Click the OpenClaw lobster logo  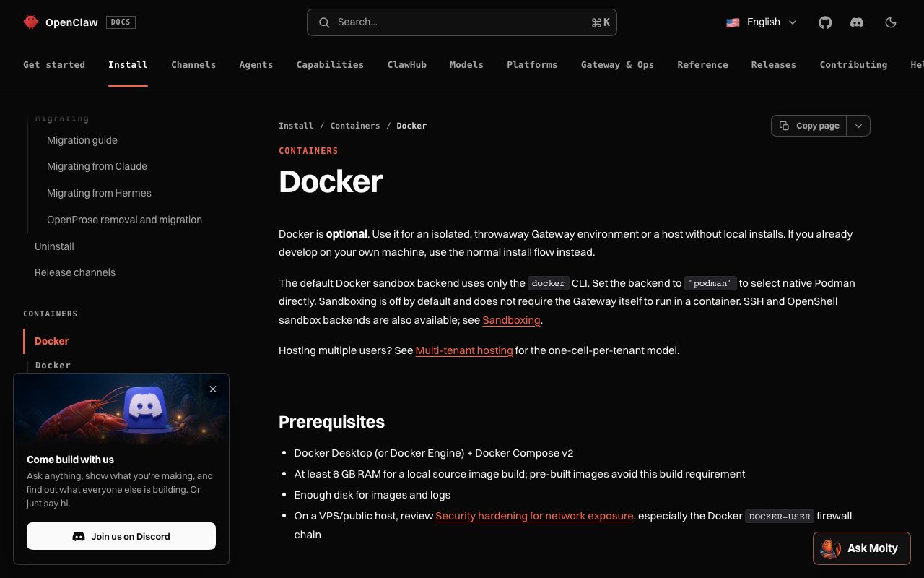click(x=30, y=22)
